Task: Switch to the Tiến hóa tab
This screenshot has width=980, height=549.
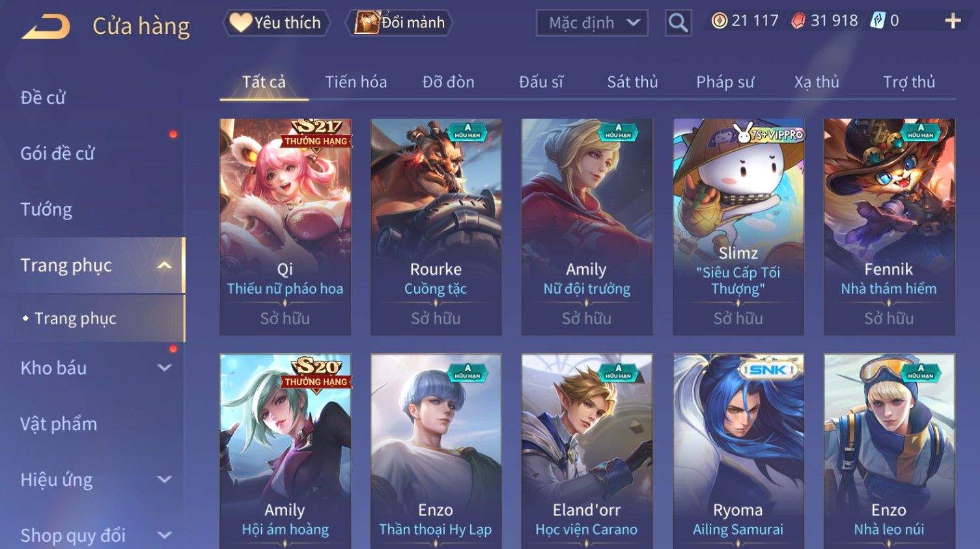Action: click(356, 82)
